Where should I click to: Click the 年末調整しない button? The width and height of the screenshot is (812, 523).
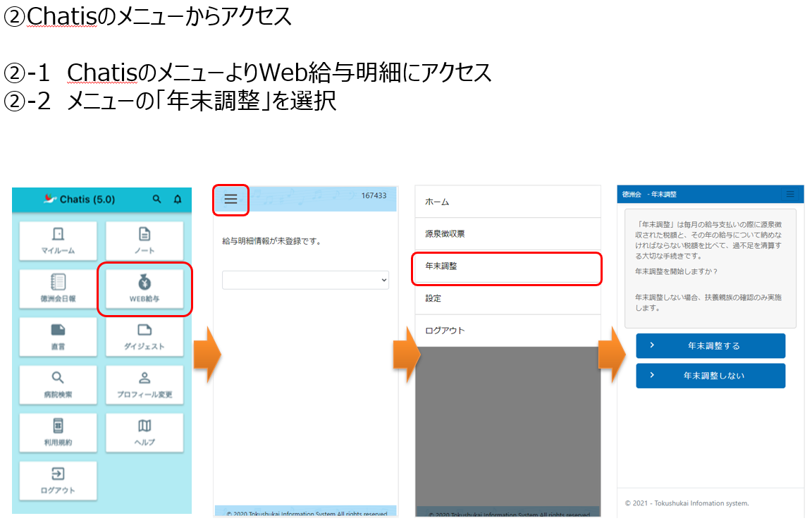710,376
